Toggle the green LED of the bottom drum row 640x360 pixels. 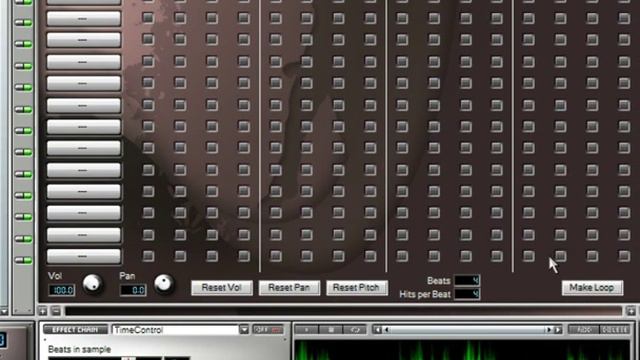pos(23,260)
